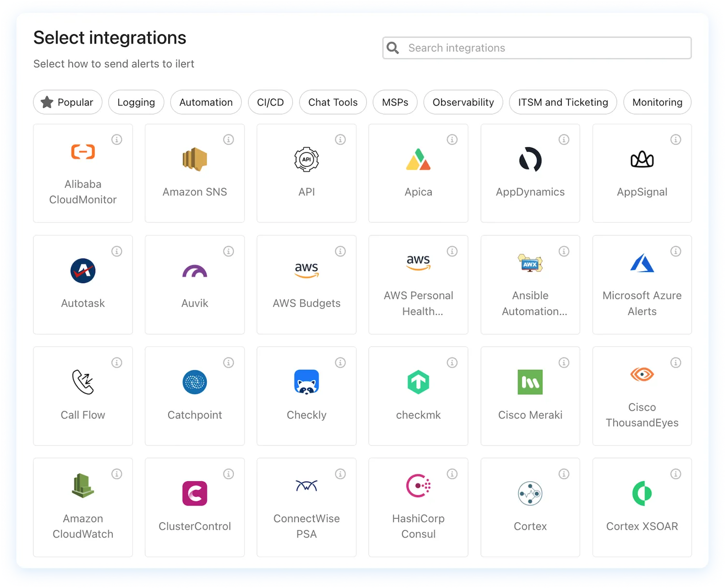Filter by the Monitoring category
Image resolution: width=725 pixels, height=588 pixels.
[657, 102]
